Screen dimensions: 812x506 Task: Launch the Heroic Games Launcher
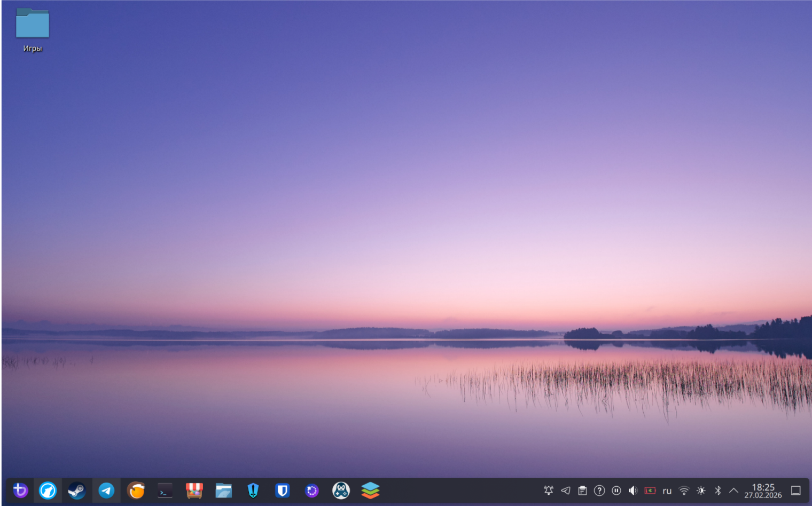253,490
